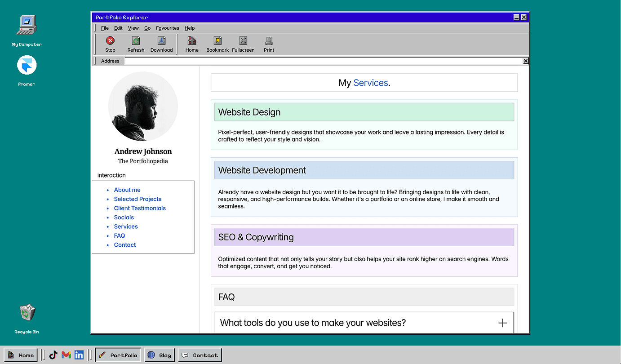Click the Address label
This screenshot has height=364, width=621.
[x=110, y=61]
